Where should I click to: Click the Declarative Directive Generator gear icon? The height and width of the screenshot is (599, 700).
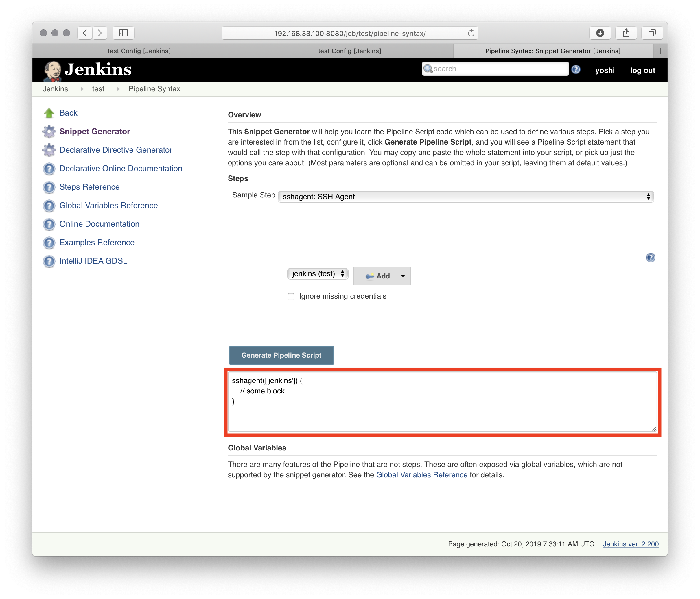49,150
